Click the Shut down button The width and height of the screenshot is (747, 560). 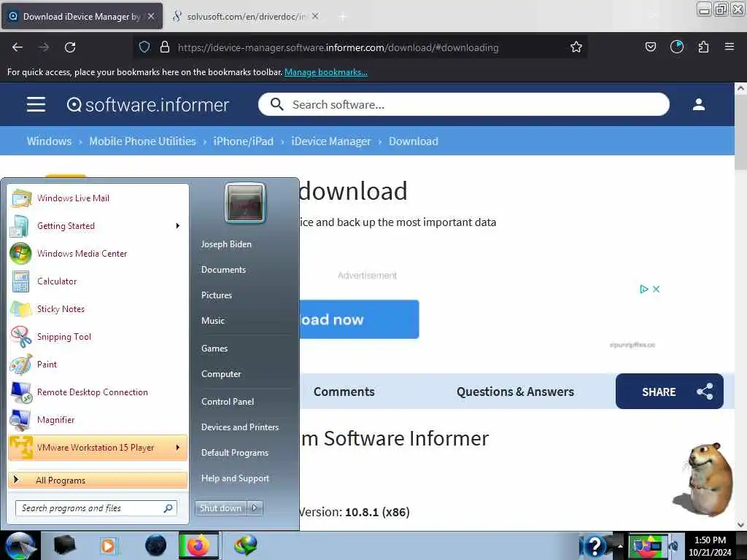click(x=220, y=508)
